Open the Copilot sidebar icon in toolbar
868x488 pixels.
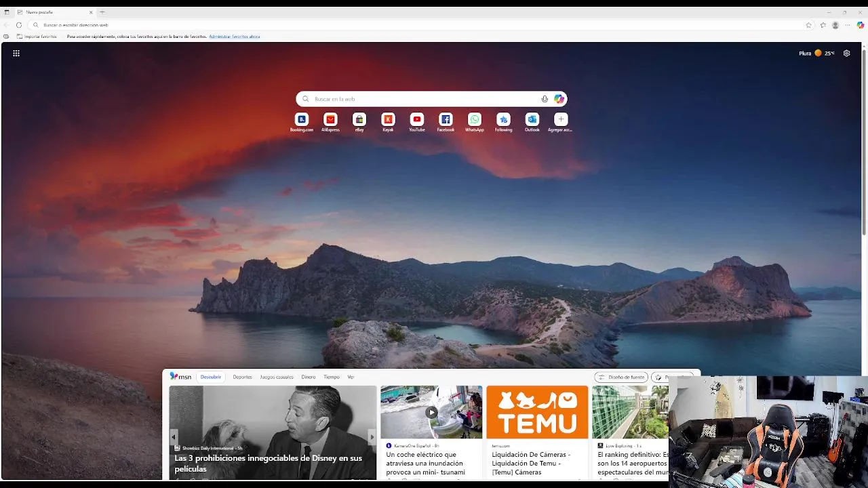(861, 25)
